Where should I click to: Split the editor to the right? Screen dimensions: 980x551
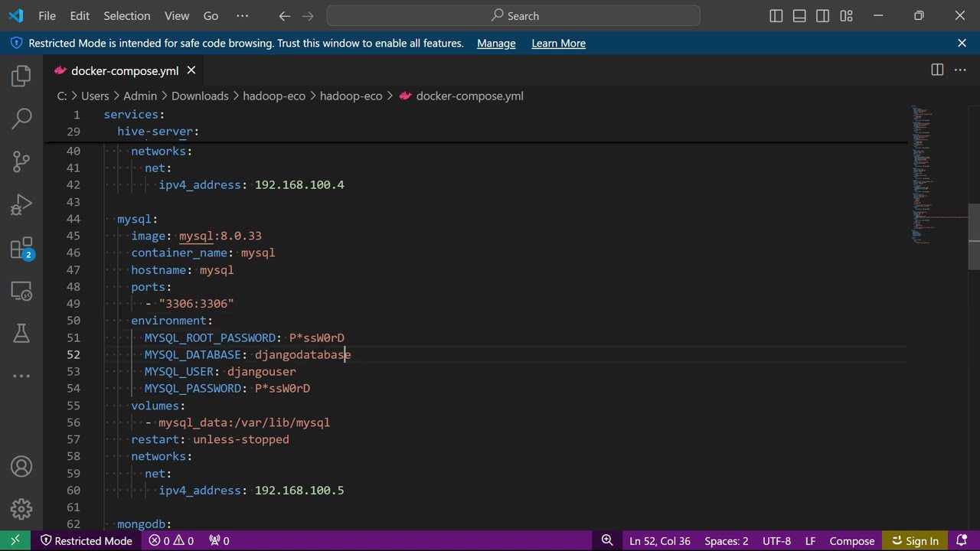pos(937,70)
